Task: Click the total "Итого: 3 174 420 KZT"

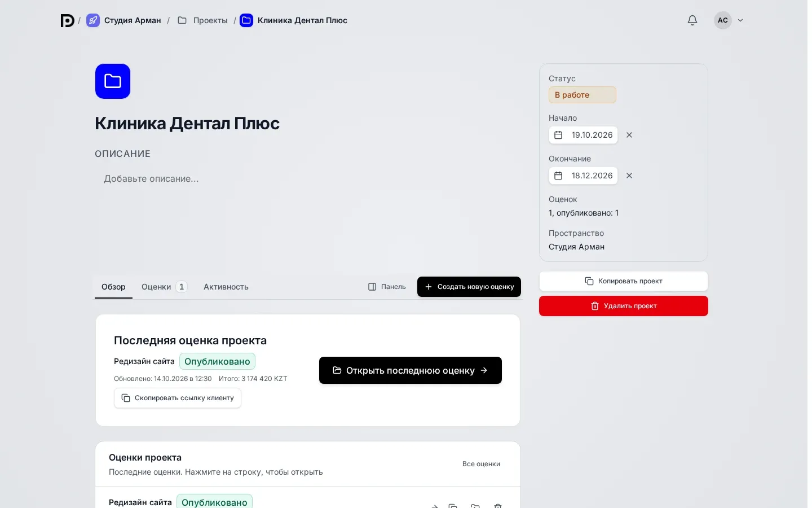Action: [253, 379]
